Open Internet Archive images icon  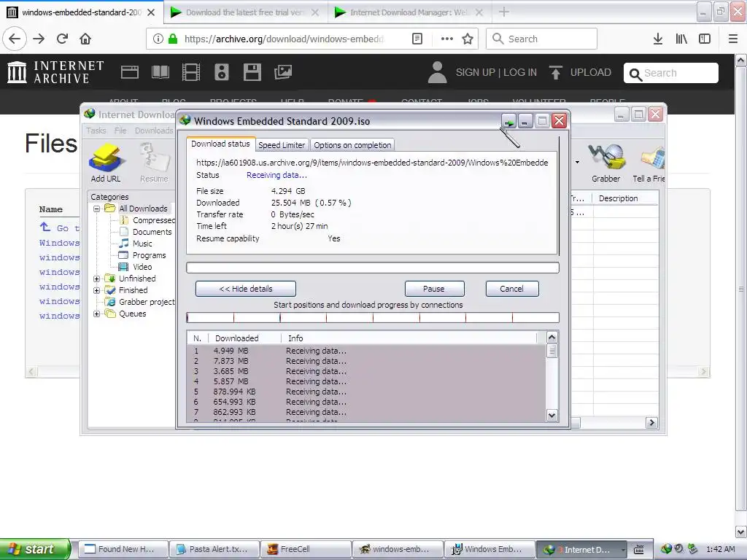[x=283, y=72]
